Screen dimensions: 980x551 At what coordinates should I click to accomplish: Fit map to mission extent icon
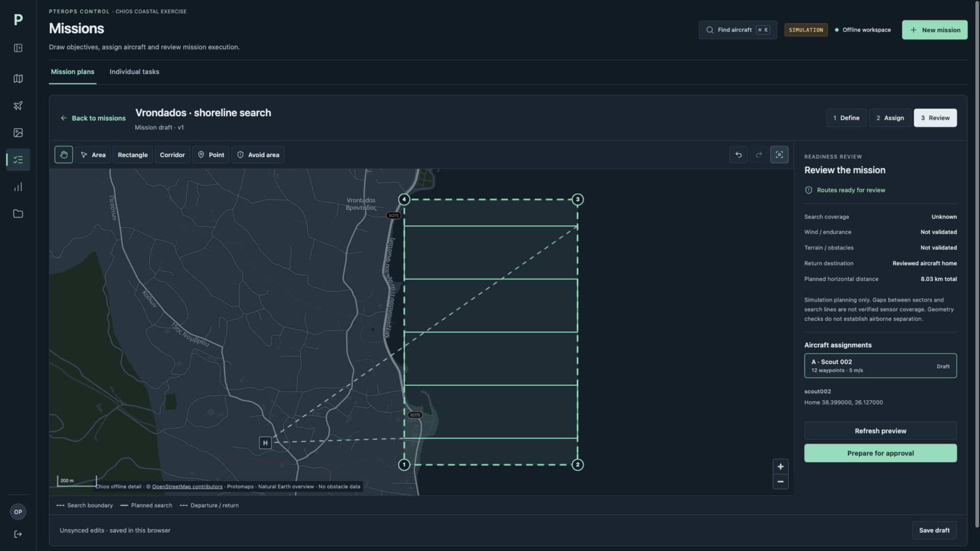click(779, 155)
